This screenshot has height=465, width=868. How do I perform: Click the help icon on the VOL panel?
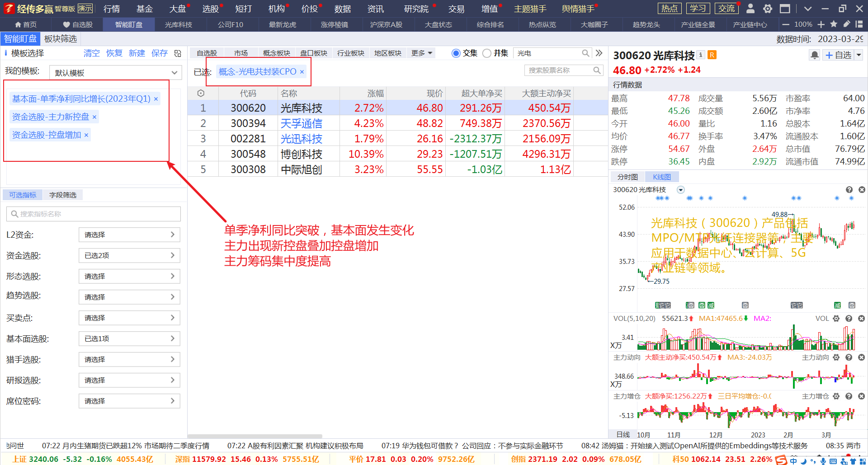[849, 319]
